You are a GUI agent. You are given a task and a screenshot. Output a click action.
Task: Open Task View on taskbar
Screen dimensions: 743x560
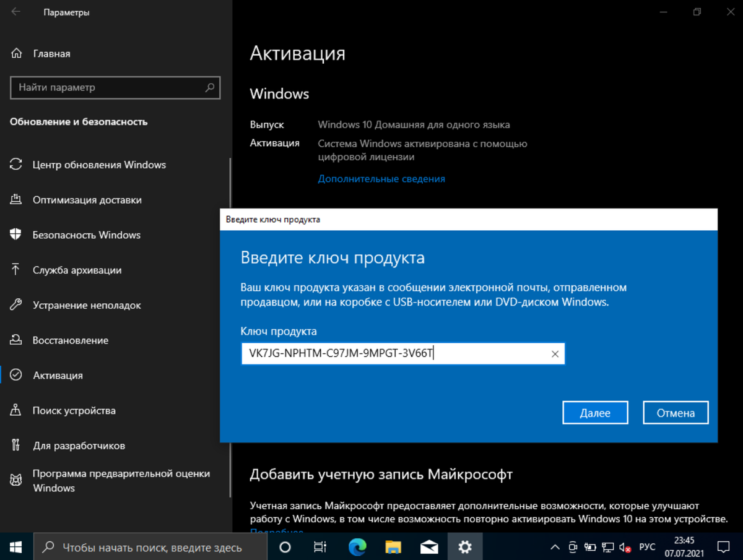pos(320,547)
